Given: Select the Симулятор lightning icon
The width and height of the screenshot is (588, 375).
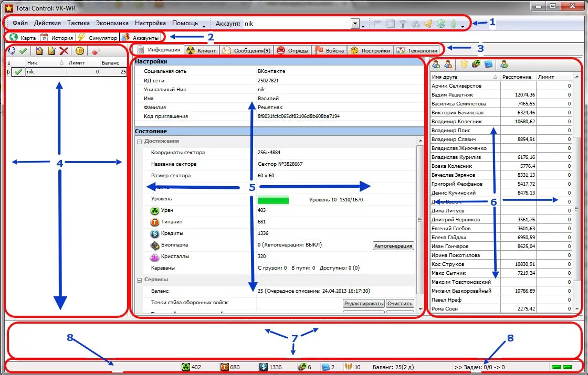Looking at the screenshot, I should pyautogui.click(x=81, y=37).
